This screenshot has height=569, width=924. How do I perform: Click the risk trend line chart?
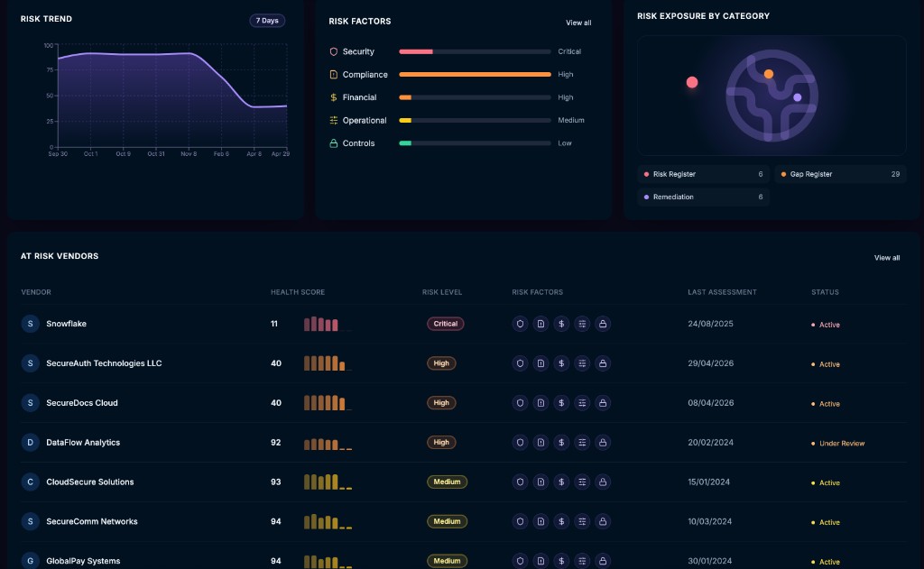172,96
